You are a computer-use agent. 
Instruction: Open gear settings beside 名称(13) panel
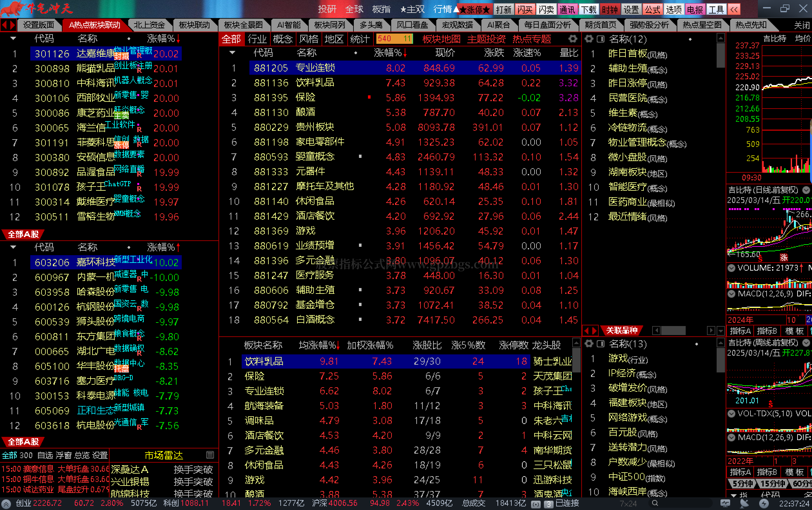589,343
